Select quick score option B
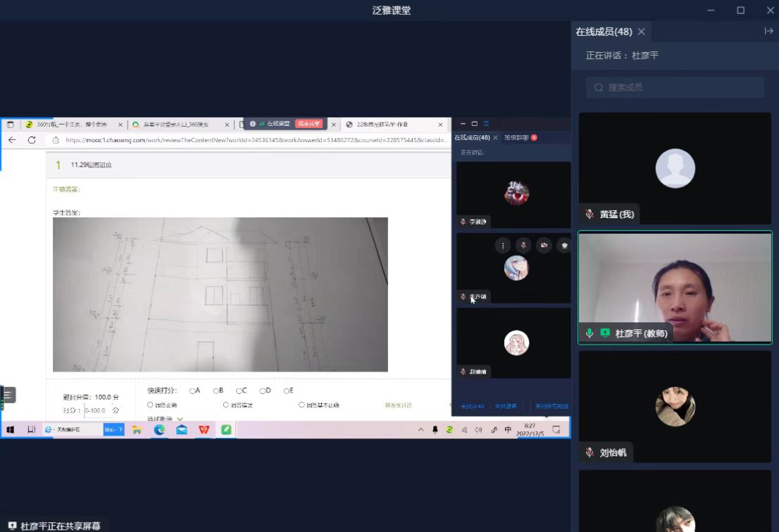The image size is (779, 532). click(x=217, y=391)
